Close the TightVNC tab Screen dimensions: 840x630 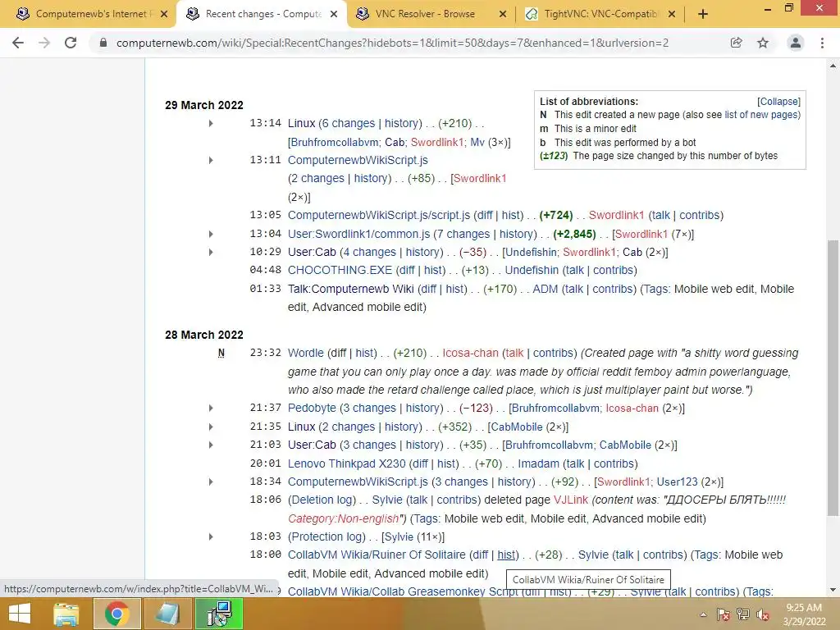coord(672,14)
